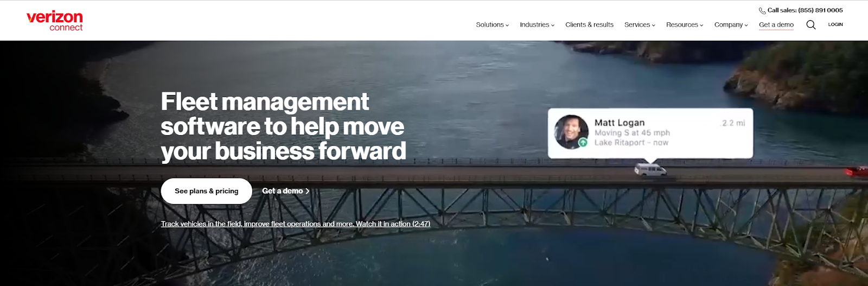Expand the Solutions dropdown menu

(492, 24)
